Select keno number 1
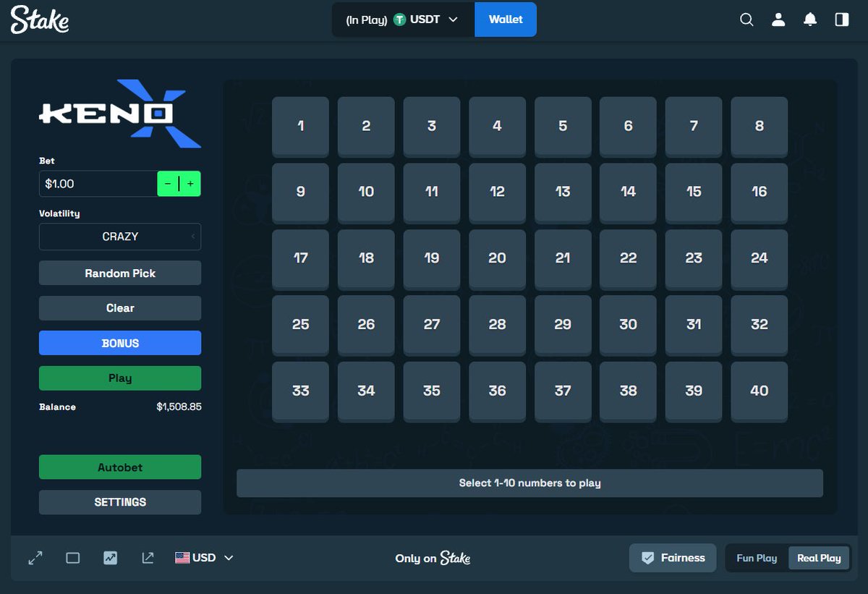Image resolution: width=868 pixels, height=594 pixels. [301, 127]
